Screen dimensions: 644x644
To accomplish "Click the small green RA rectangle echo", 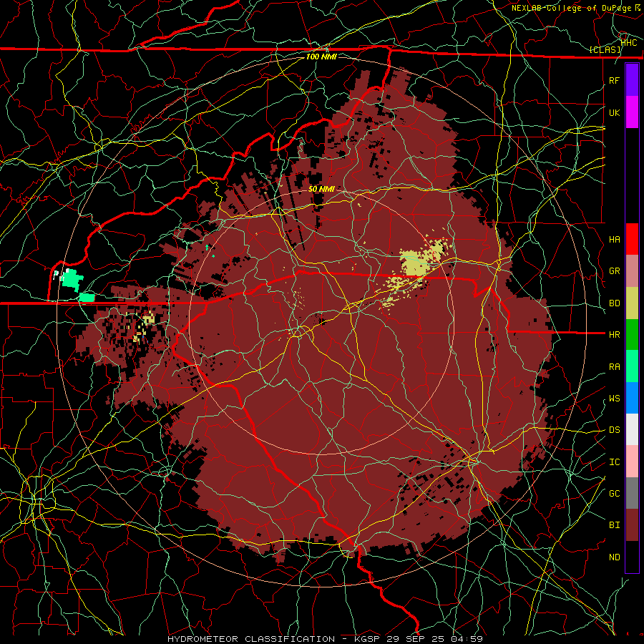I will 87,298.
